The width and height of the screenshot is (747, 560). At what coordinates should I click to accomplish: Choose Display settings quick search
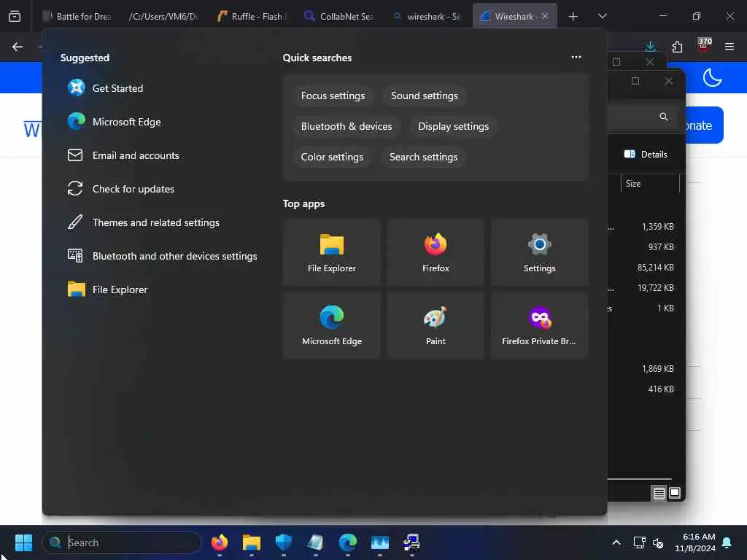pos(453,126)
